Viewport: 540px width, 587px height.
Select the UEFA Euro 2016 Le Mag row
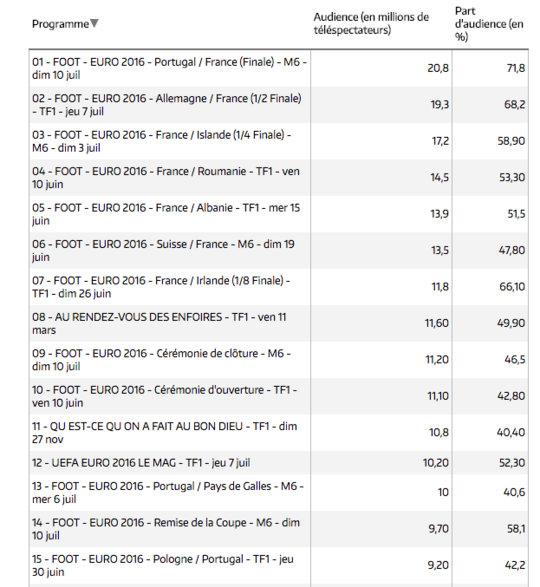click(x=279, y=463)
